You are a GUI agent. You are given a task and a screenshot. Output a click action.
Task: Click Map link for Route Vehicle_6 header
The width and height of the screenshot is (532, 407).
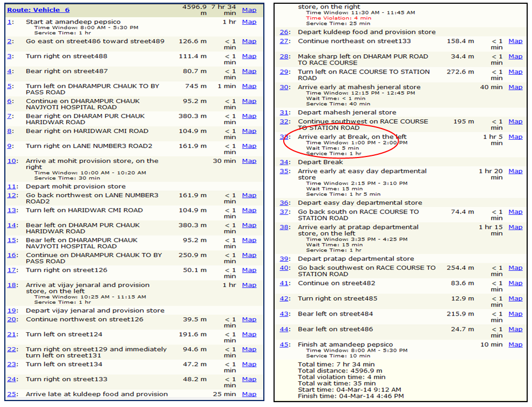pyautogui.click(x=249, y=10)
